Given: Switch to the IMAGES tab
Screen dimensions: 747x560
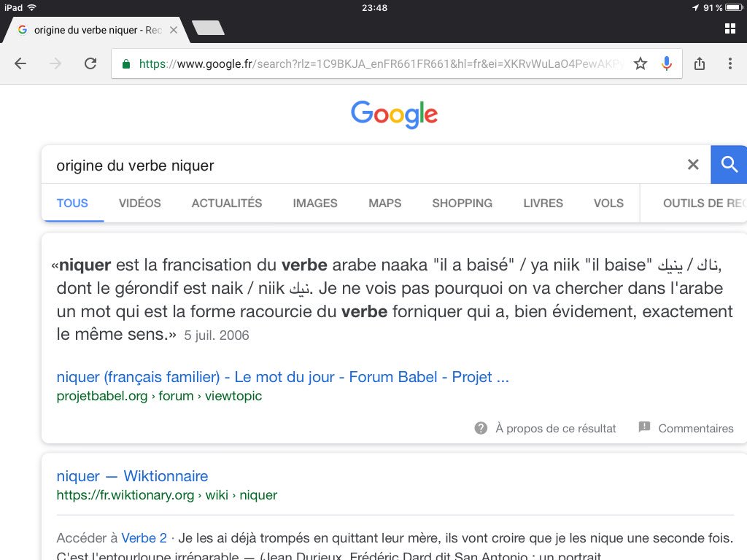Looking at the screenshot, I should pos(315,203).
